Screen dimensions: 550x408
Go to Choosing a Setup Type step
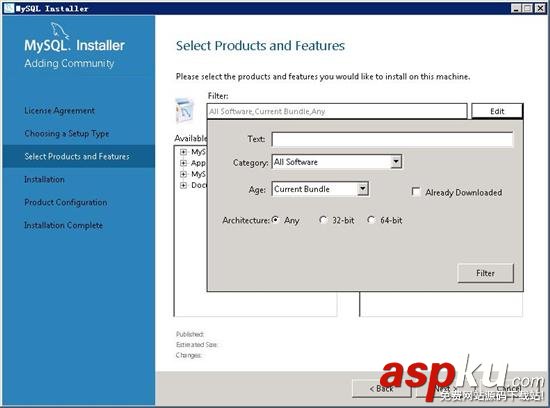point(67,134)
